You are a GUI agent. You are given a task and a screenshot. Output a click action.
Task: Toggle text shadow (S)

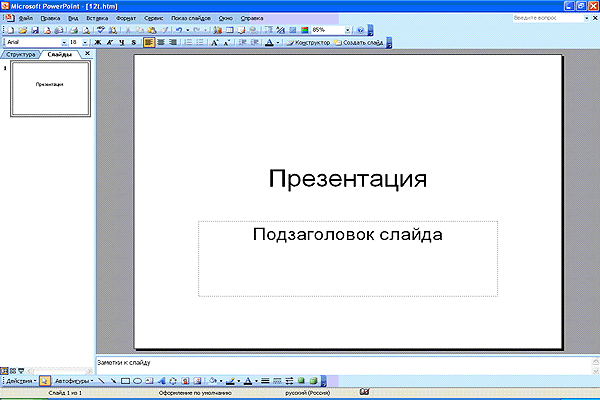coord(134,42)
